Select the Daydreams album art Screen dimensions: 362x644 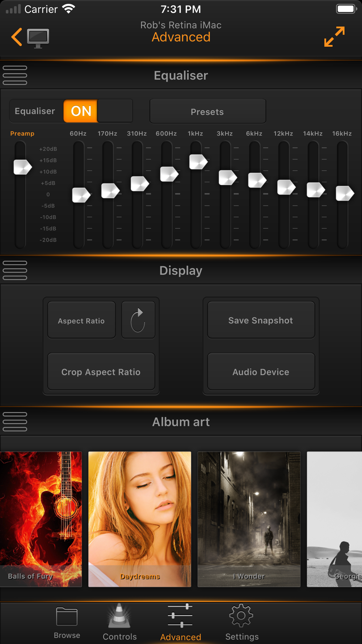coord(140,519)
